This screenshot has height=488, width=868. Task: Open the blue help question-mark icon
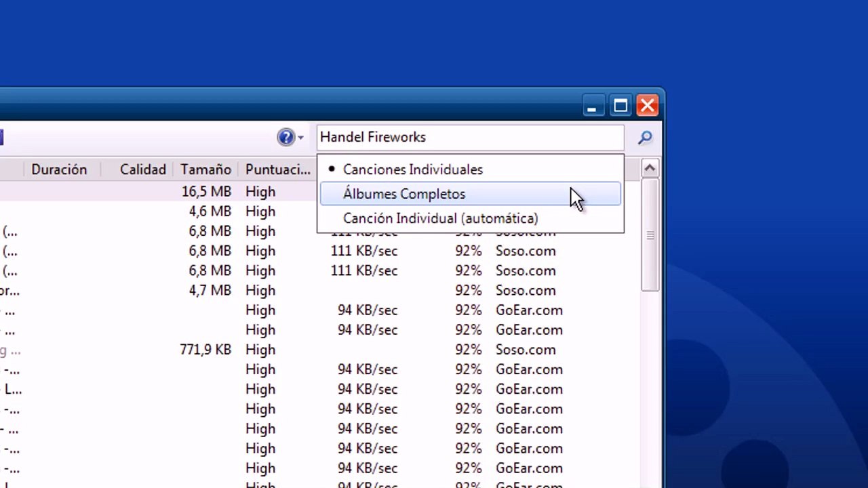click(x=286, y=138)
